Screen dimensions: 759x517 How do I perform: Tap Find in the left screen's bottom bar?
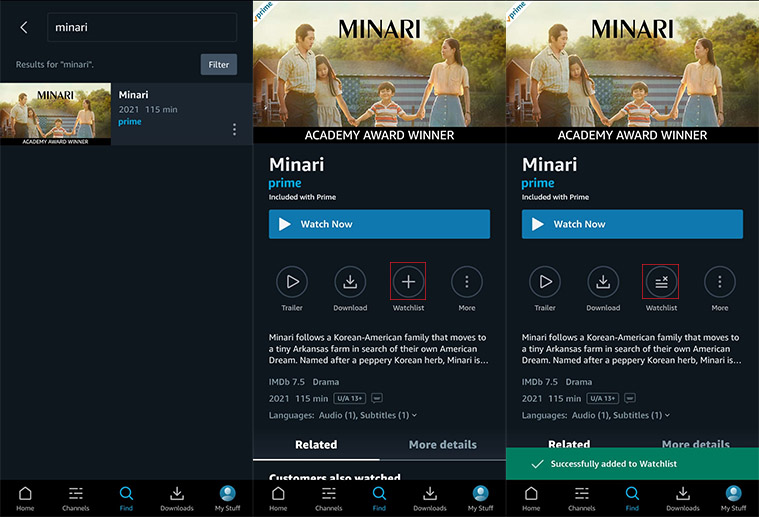point(126,499)
